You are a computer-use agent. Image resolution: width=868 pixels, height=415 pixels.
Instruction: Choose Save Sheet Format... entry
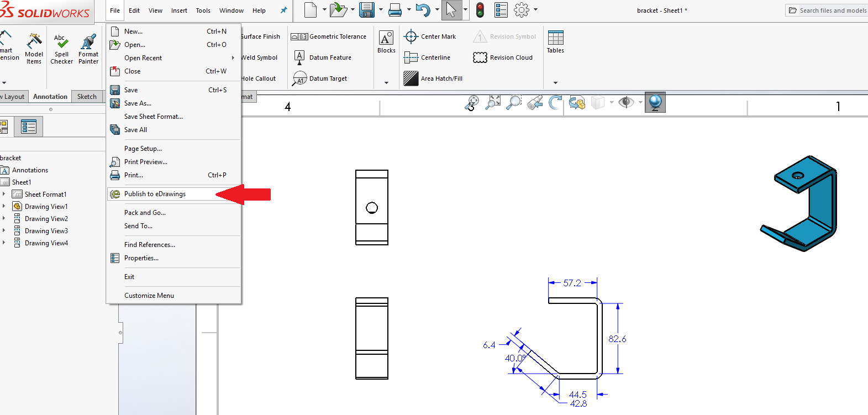(x=174, y=117)
